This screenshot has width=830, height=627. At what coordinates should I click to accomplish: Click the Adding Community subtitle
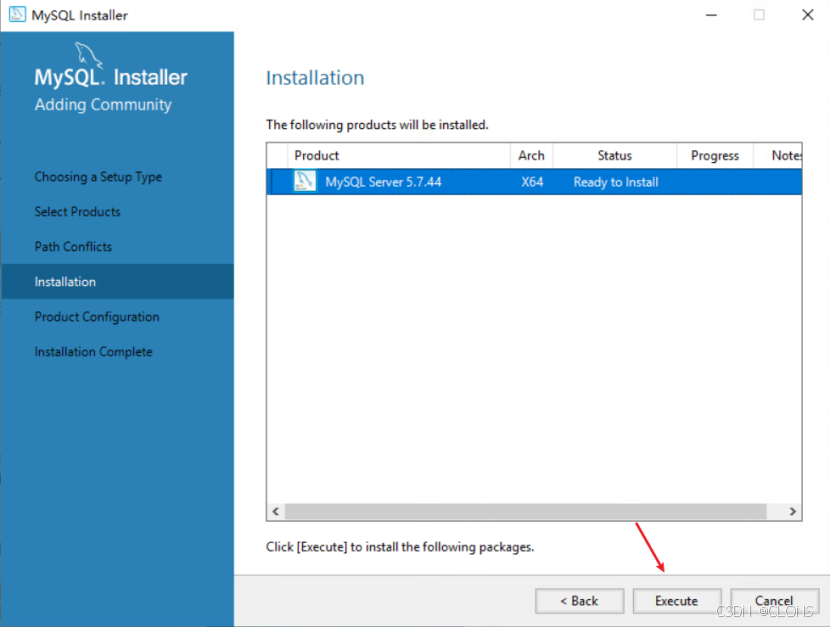(x=103, y=105)
